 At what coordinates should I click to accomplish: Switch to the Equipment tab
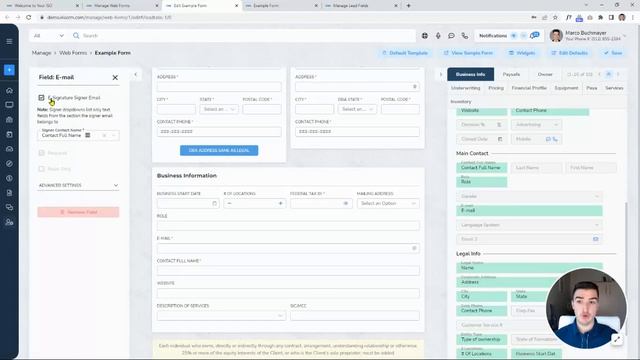[566, 88]
